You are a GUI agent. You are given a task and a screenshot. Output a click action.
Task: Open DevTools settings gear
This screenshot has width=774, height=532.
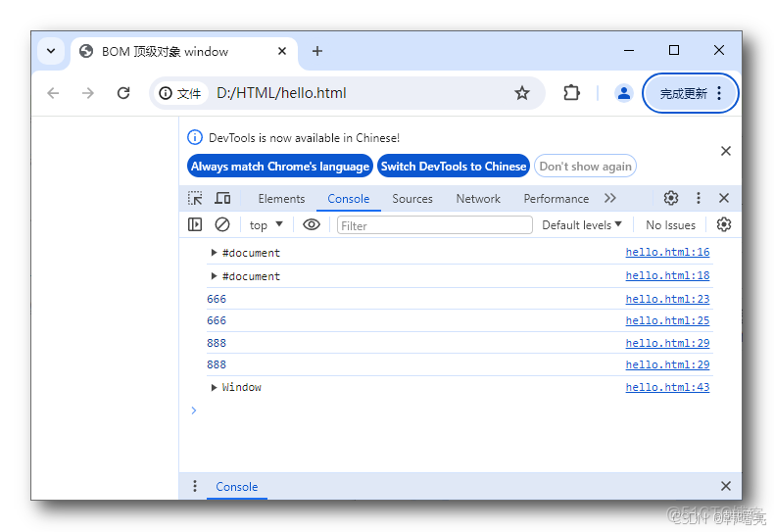pos(671,198)
